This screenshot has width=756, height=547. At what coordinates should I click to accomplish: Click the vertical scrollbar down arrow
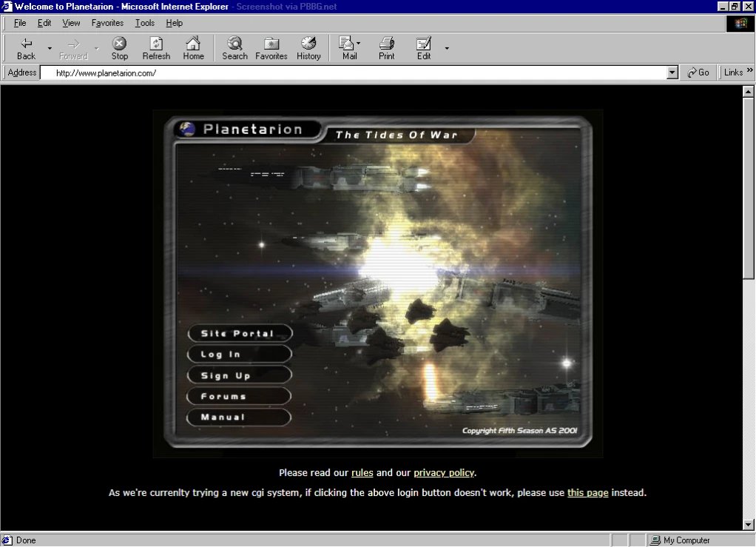coord(749,524)
